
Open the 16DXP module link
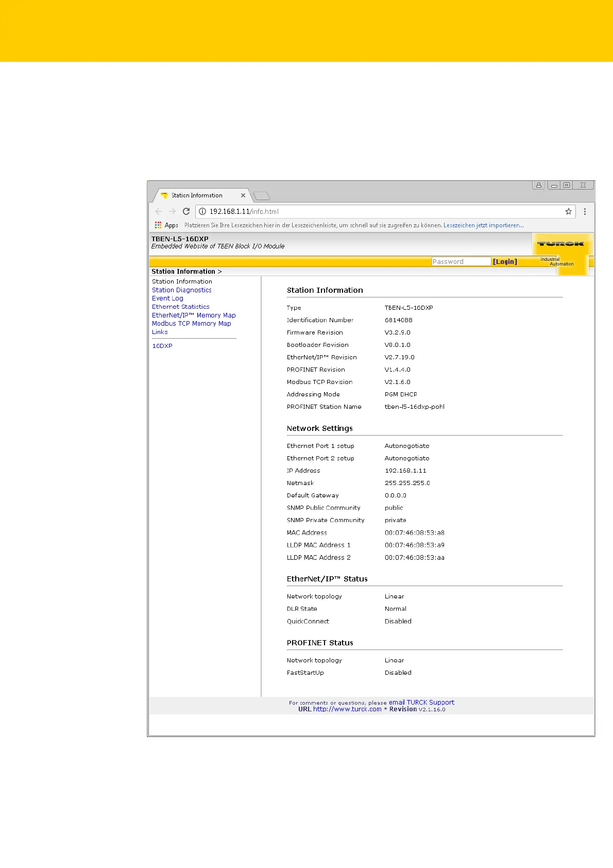click(x=162, y=346)
